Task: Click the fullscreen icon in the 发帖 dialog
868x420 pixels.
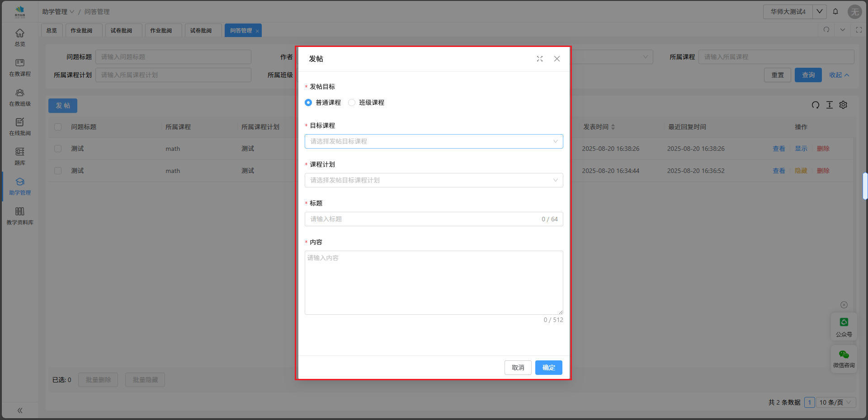Action: click(539, 59)
